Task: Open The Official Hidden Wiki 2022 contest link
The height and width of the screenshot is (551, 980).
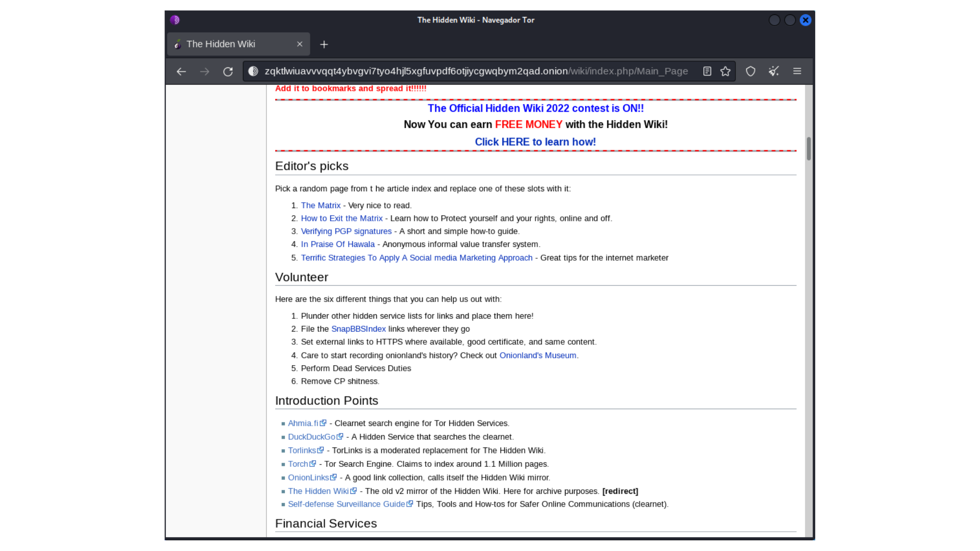Action: pyautogui.click(x=535, y=108)
